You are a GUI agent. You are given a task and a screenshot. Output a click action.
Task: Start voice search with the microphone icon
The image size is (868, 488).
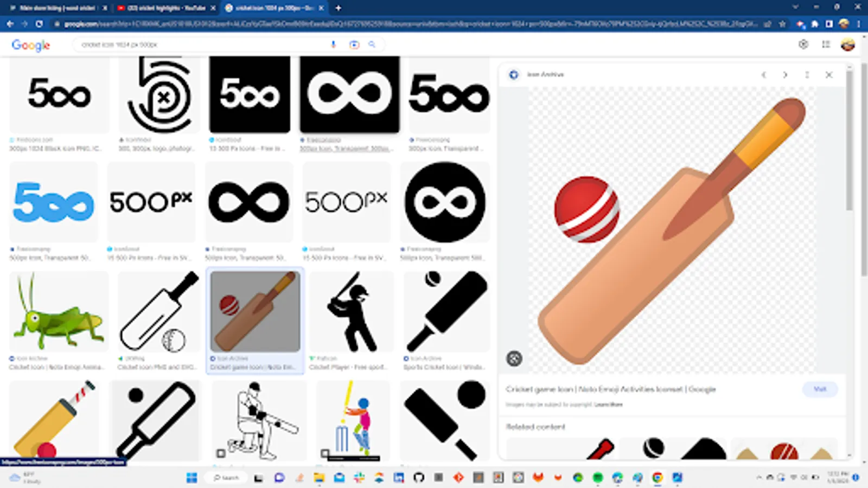333,44
